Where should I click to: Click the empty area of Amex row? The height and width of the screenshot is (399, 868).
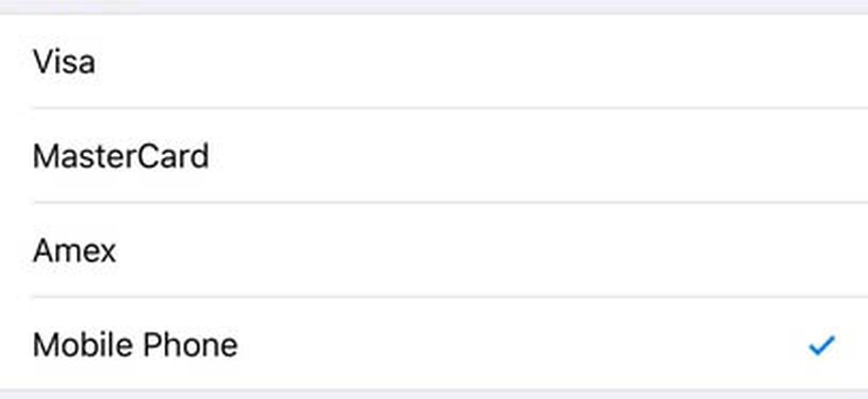488,251
